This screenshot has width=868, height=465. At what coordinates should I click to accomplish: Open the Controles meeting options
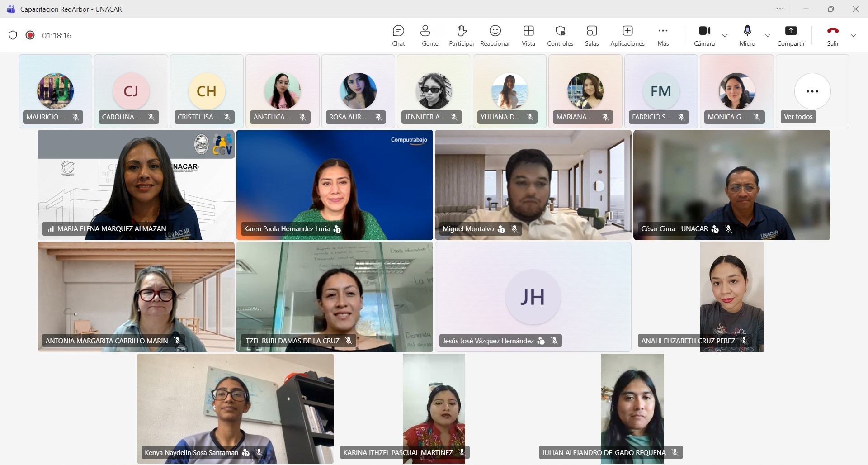pos(560,35)
